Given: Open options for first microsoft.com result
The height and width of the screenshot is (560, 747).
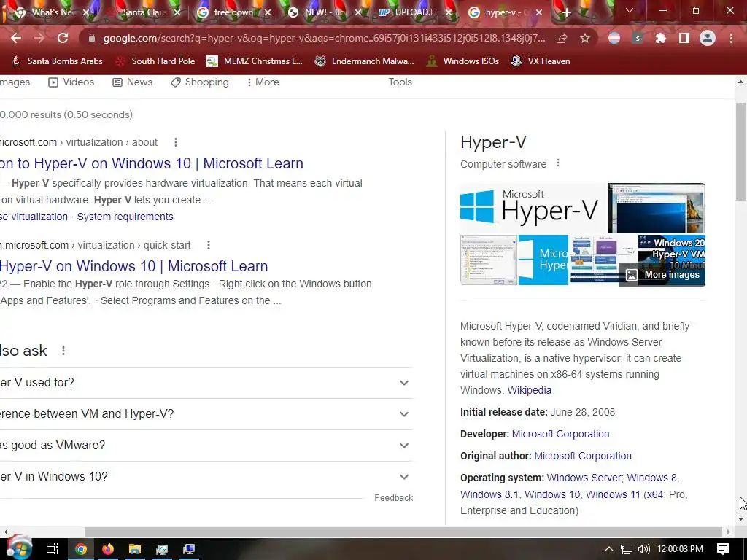Looking at the screenshot, I should (x=176, y=142).
